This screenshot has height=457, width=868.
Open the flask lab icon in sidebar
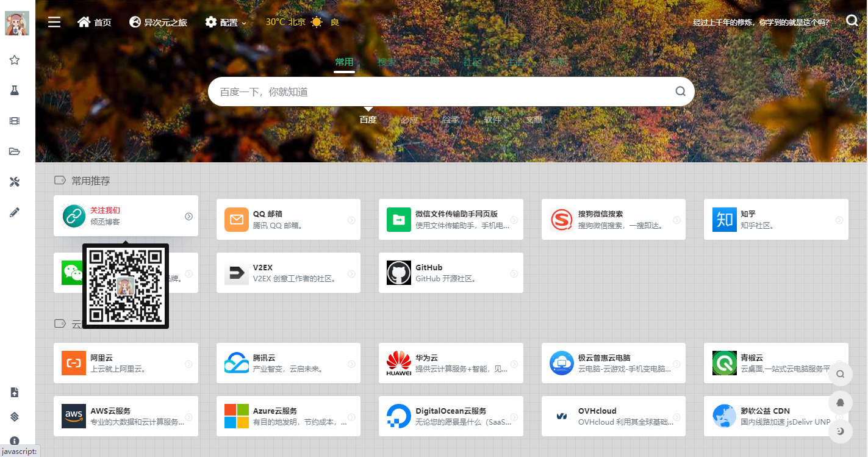tap(15, 90)
